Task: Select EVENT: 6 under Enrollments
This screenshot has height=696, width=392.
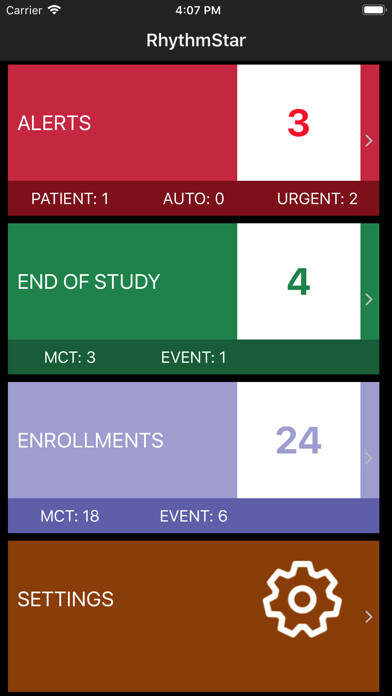Action: click(194, 516)
